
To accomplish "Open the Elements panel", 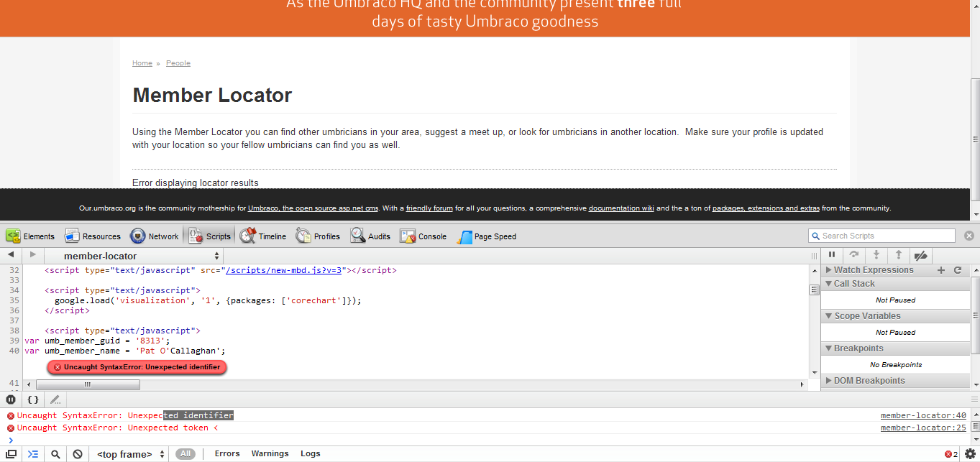I will (x=30, y=236).
